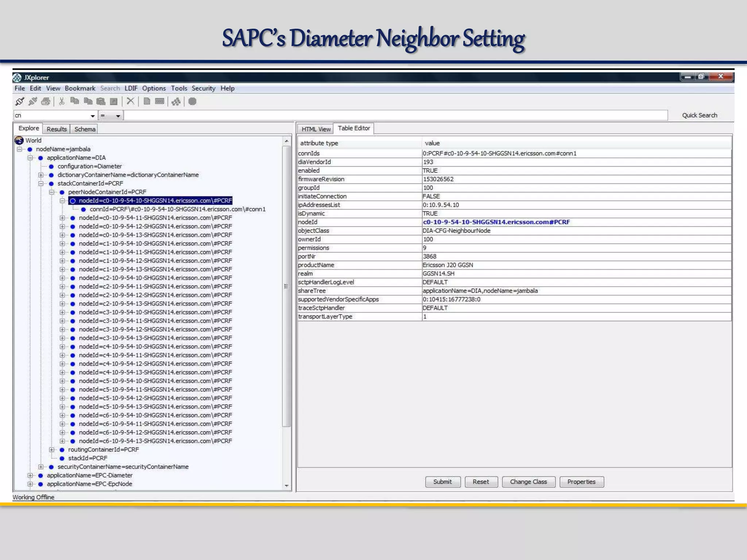Click the ring icon of the highlighted nodeId entry
This screenshot has width=747, height=560.
coord(73,201)
